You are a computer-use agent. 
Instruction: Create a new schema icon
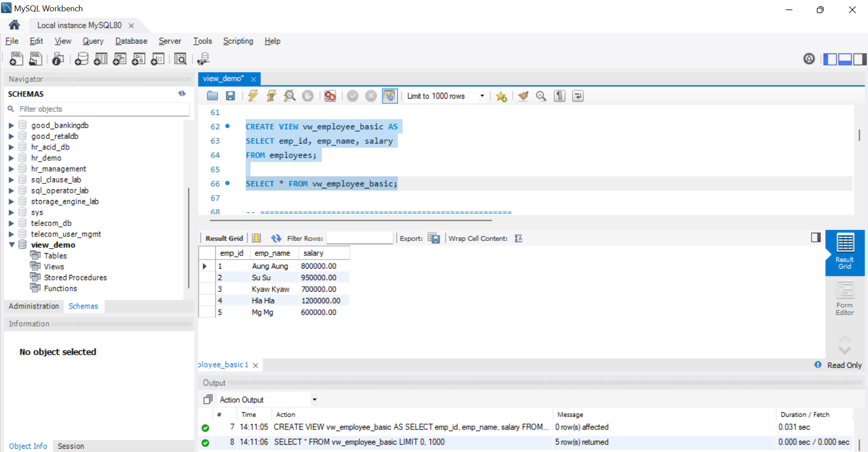coord(81,58)
